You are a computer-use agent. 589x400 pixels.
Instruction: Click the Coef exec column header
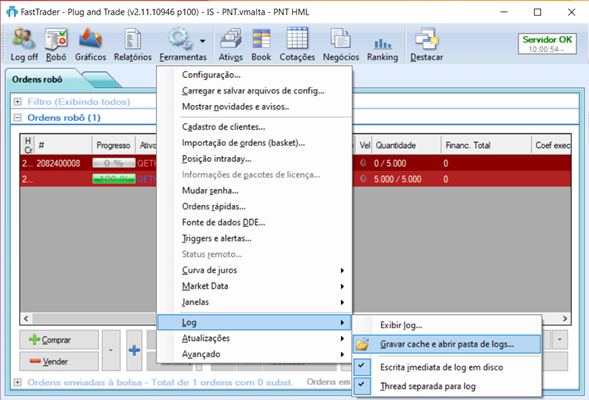point(551,145)
